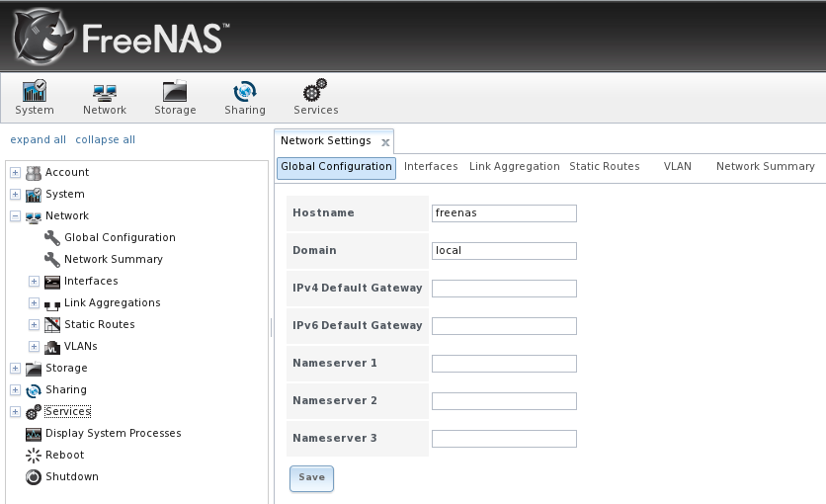Click the Nameserver 3 field

(x=504, y=439)
